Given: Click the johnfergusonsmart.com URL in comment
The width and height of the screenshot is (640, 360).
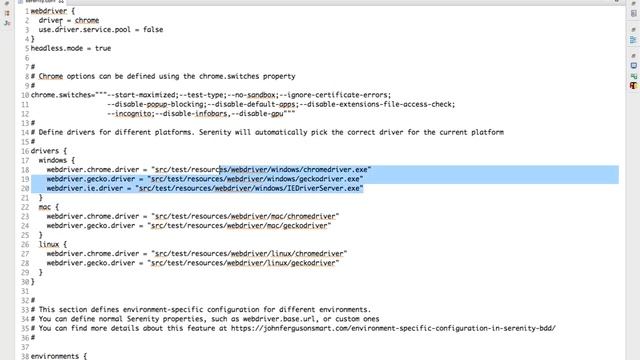Looking at the screenshot, I should (x=393, y=329).
